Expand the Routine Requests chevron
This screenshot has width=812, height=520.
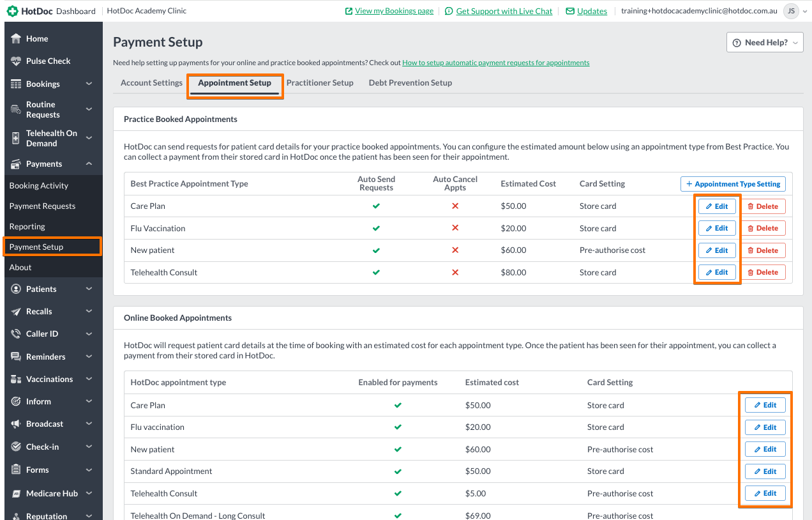[x=89, y=109]
